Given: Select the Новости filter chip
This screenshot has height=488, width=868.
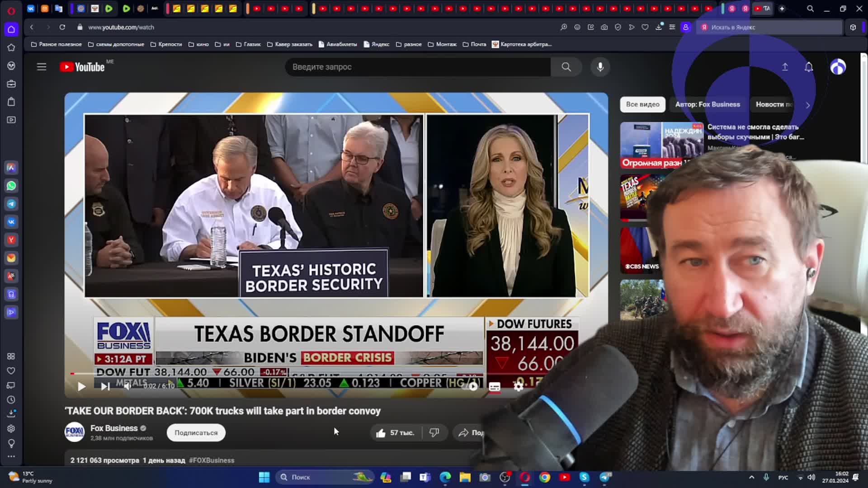Looking at the screenshot, I should [x=772, y=104].
